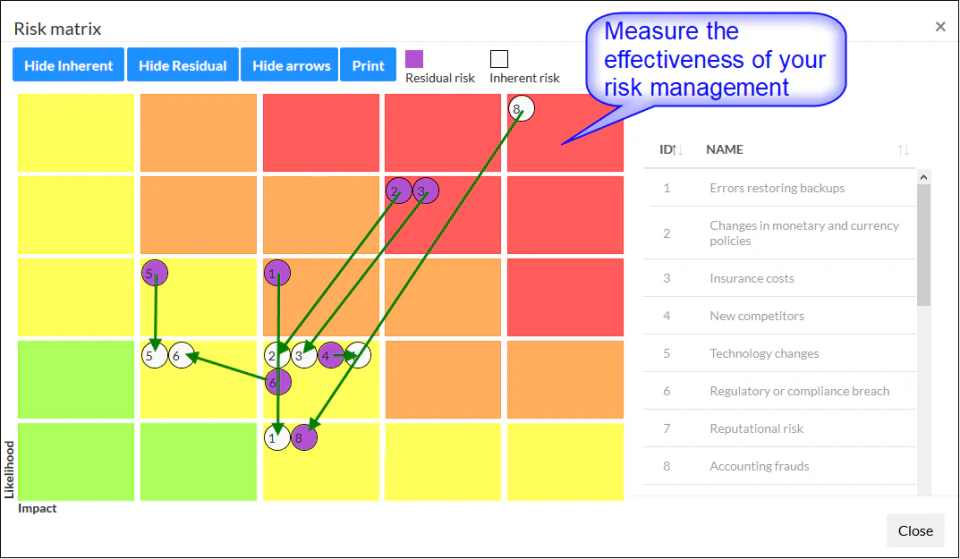Viewport: 960px width, 559px height.
Task: Toggle the Hide Residual button
Action: click(x=183, y=66)
